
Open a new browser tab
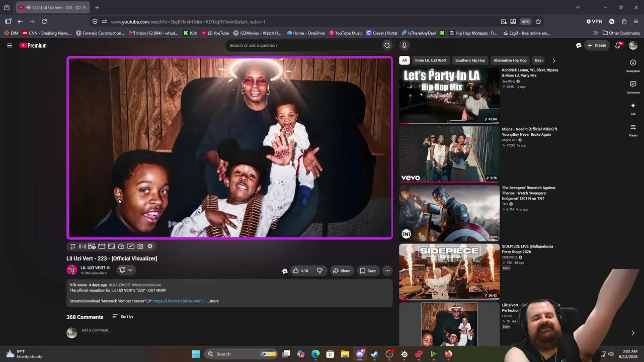[x=97, y=8]
